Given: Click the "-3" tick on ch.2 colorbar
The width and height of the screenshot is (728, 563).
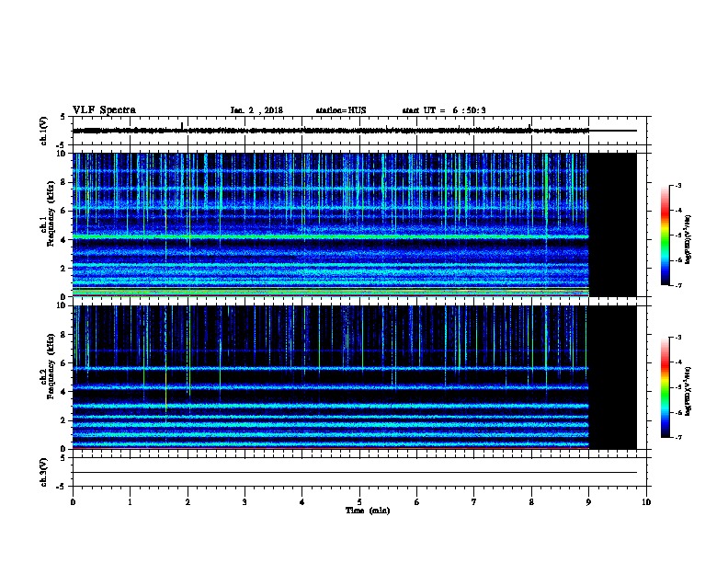Looking at the screenshot, I should (x=678, y=338).
